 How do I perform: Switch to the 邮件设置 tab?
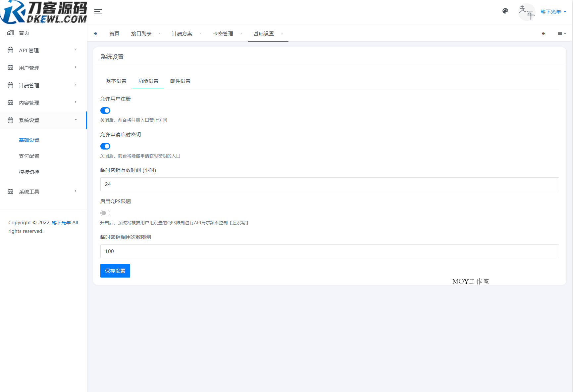(x=180, y=81)
